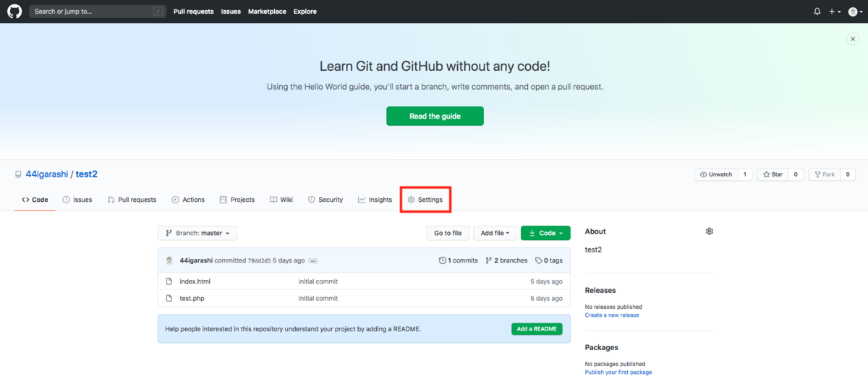Focus the Search or jump to field
The height and width of the screenshot is (387, 868).
(x=97, y=12)
